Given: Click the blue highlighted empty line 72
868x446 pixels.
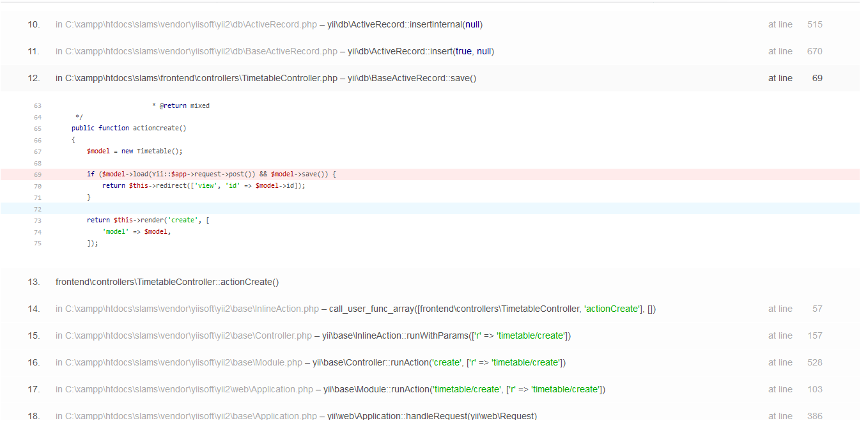Looking at the screenshot, I should [430, 208].
